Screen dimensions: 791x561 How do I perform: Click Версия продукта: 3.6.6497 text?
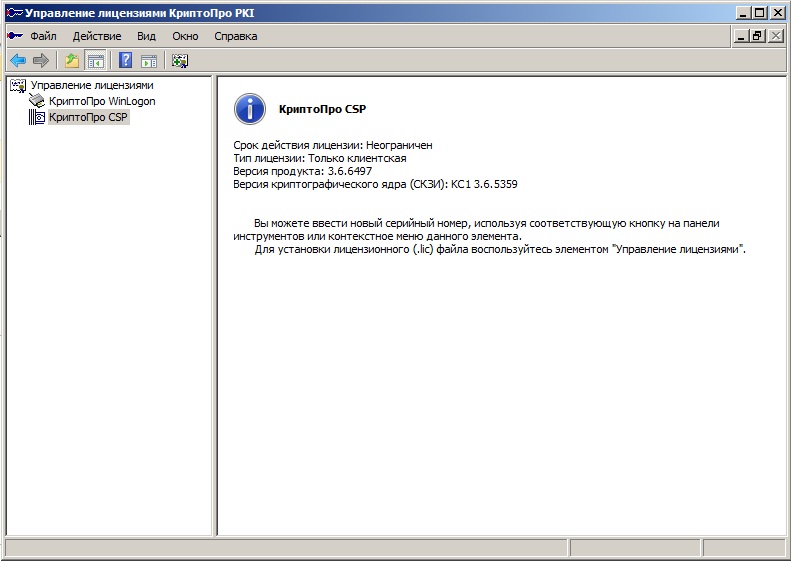pyautogui.click(x=303, y=172)
